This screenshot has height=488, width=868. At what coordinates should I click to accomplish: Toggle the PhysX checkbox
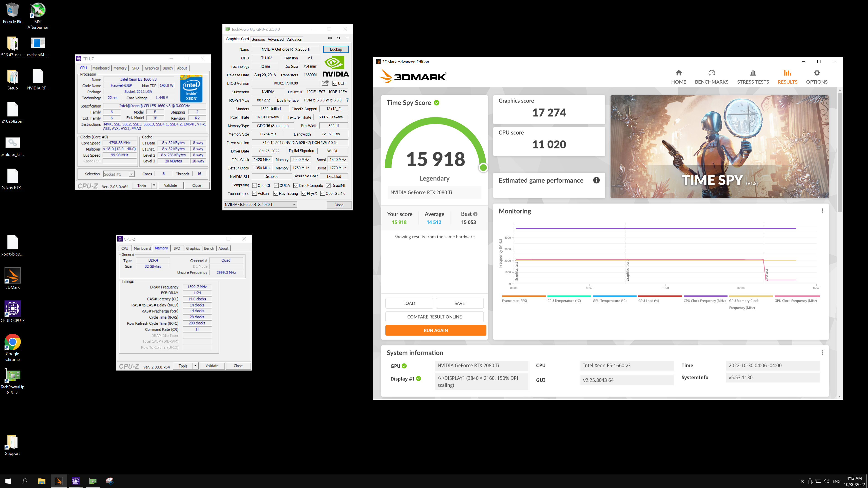tap(304, 193)
